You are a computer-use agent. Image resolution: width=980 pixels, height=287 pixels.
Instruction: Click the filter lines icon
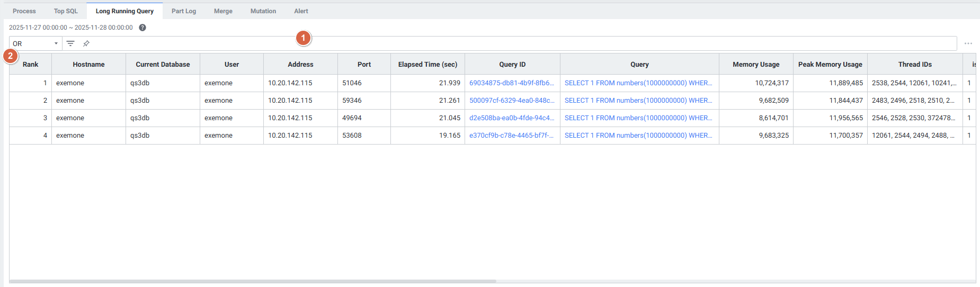coord(70,43)
